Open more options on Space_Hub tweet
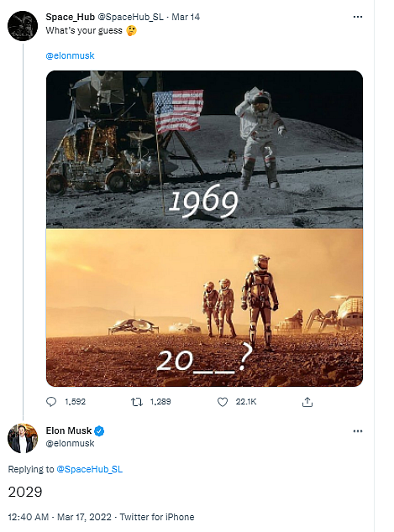394x532 pixels. pos(358,17)
